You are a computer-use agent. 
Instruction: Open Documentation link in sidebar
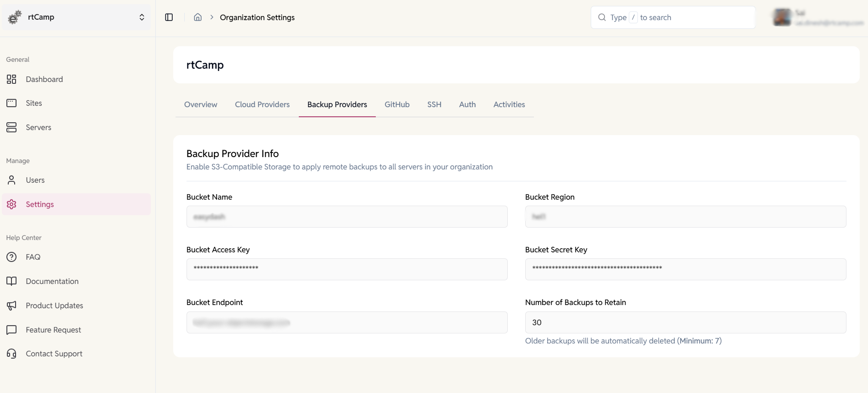pyautogui.click(x=52, y=281)
